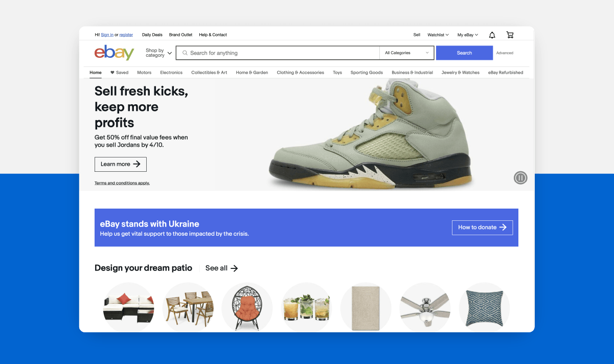Viewport: 614px width, 364px height.
Task: Open Daily Deals
Action: tap(152, 34)
